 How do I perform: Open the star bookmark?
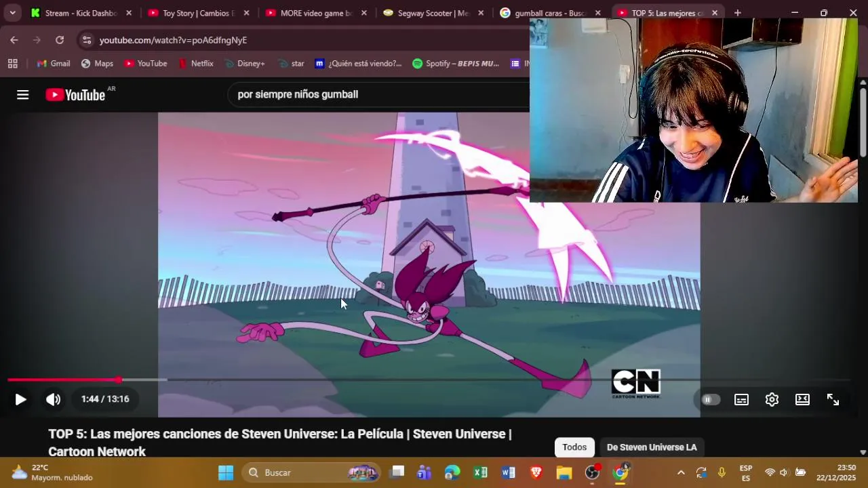tap(291, 64)
